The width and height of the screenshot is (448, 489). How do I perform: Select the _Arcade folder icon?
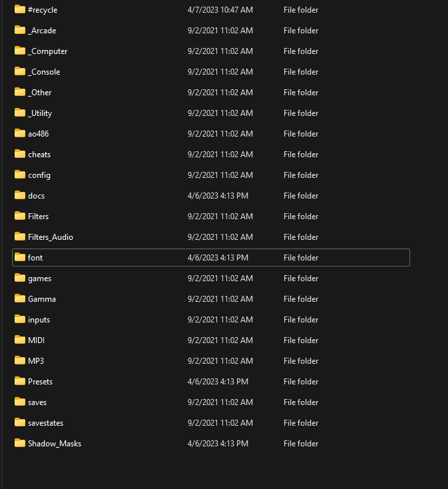coord(20,30)
